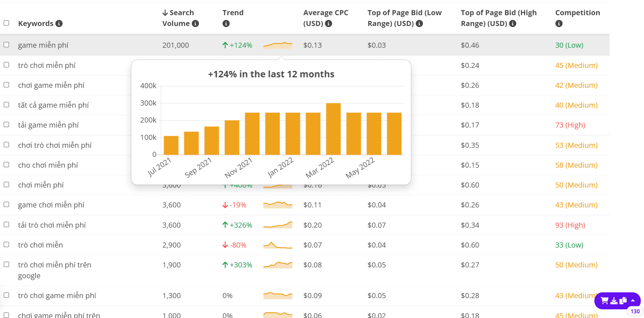
Task: Open the info icon under Trend header
Action: (x=226, y=23)
